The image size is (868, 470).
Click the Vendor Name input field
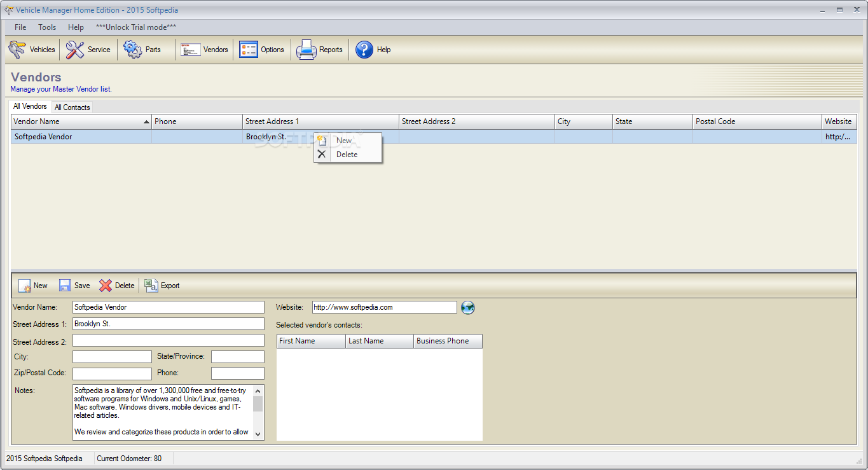click(169, 307)
